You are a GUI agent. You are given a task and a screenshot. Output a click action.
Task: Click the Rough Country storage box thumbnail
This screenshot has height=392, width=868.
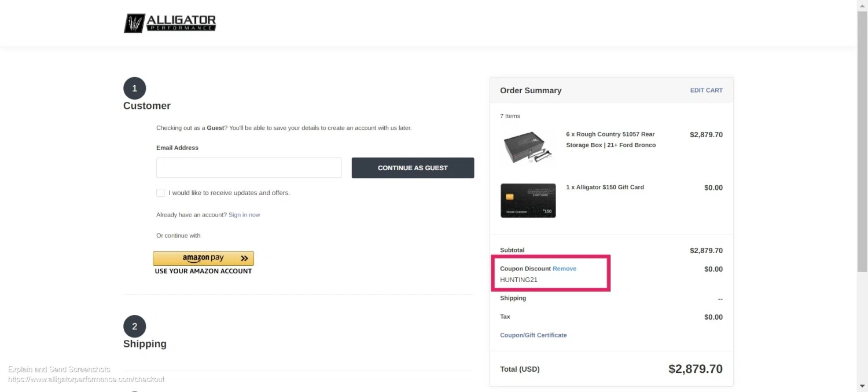pos(528,148)
